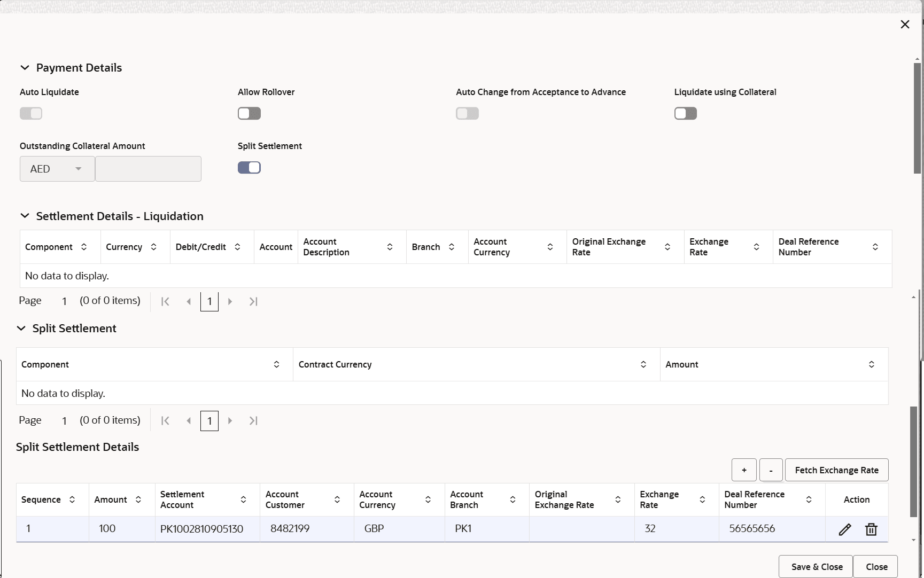Screen dimensions: 924x578
Task: Click the Fetch Exchange Rate button
Action: click(836, 470)
